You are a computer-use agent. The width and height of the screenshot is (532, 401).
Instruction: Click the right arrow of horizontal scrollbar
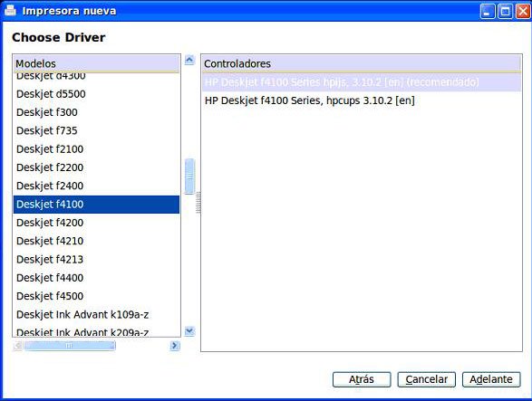175,346
